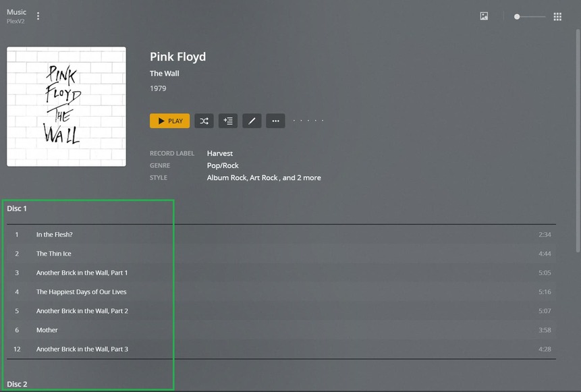Add album to play queue

tap(228, 121)
